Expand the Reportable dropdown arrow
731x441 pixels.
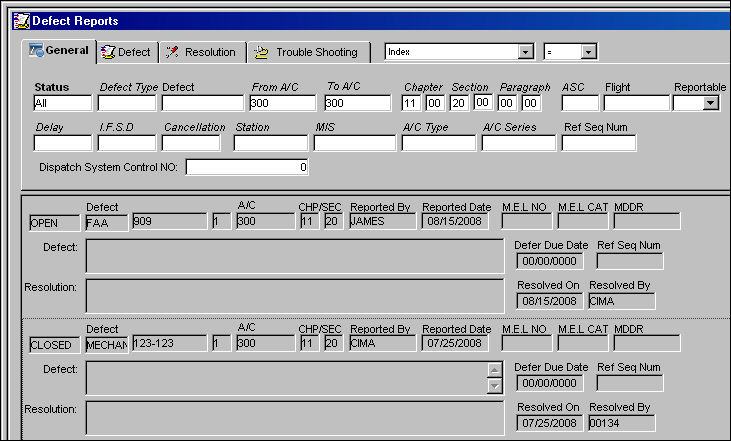pyautogui.click(x=710, y=103)
